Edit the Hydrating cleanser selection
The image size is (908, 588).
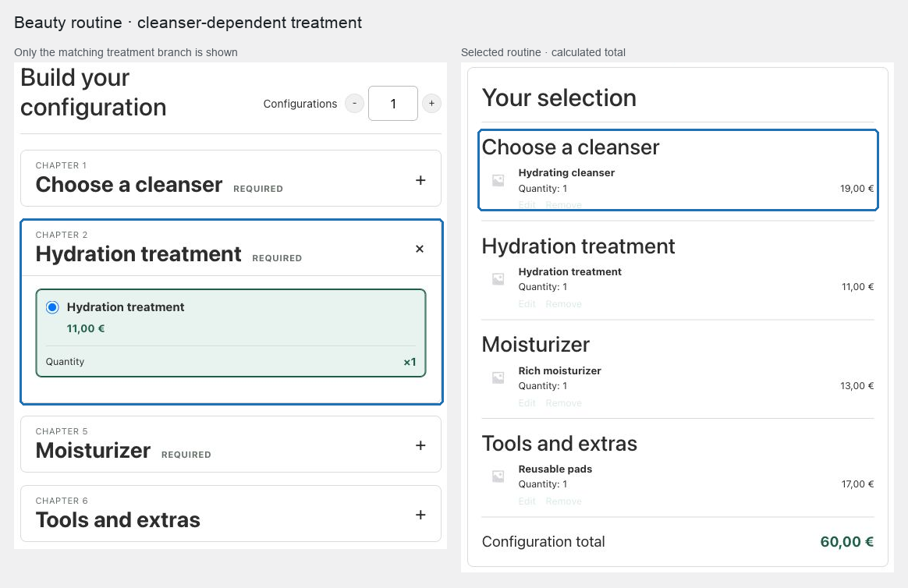(527, 205)
